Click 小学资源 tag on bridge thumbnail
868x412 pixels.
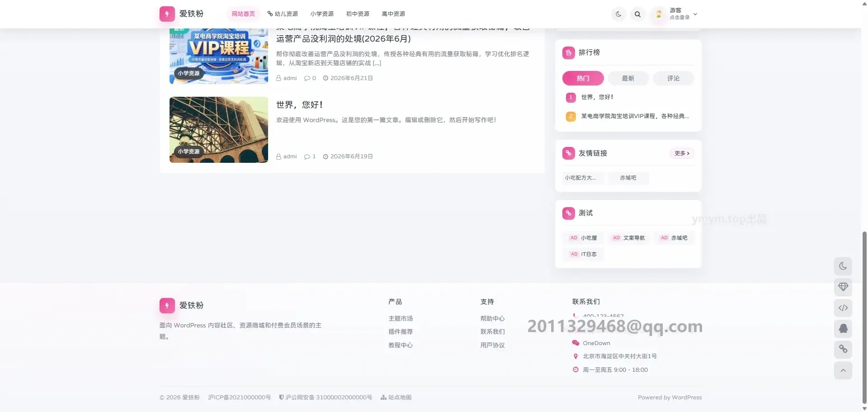pyautogui.click(x=189, y=152)
